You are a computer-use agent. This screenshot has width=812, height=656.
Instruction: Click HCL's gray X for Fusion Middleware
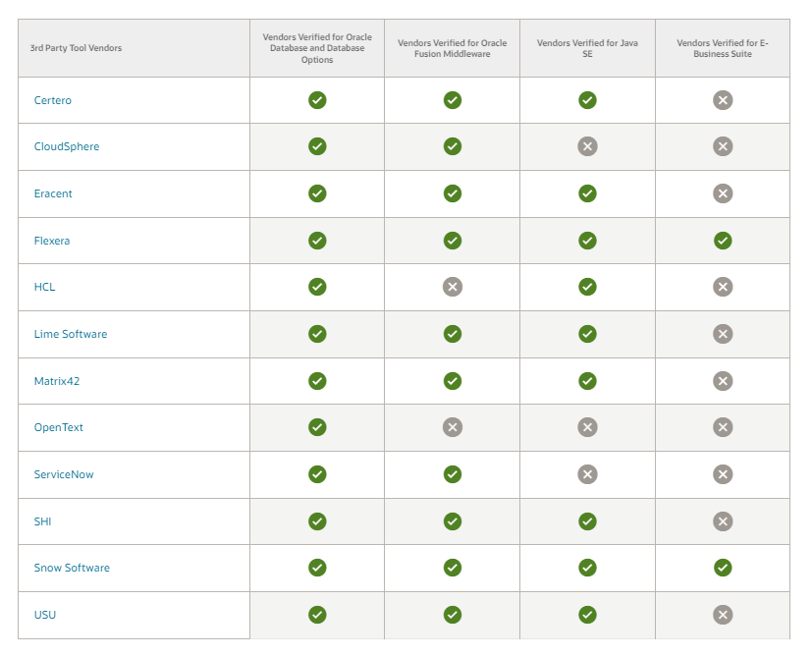(453, 287)
